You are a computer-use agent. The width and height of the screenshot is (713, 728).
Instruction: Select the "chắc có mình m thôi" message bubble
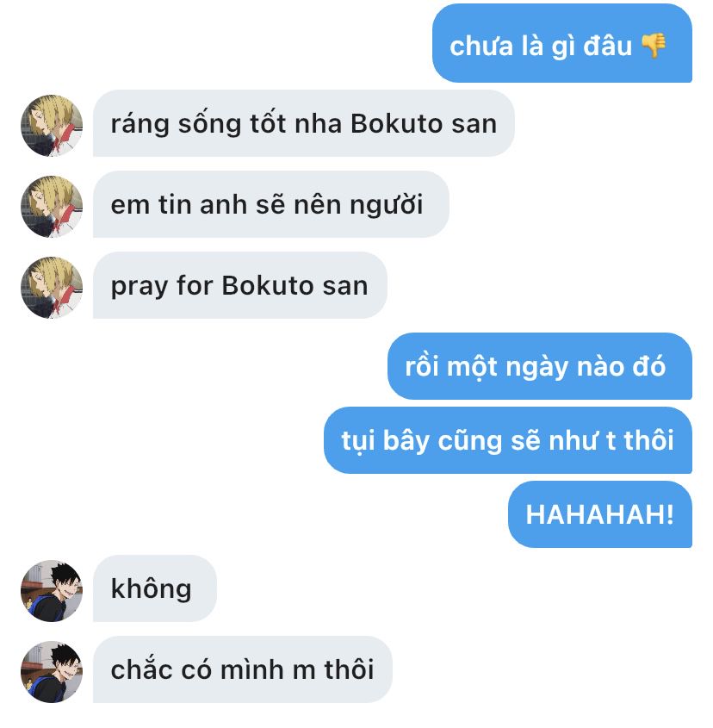click(242, 669)
